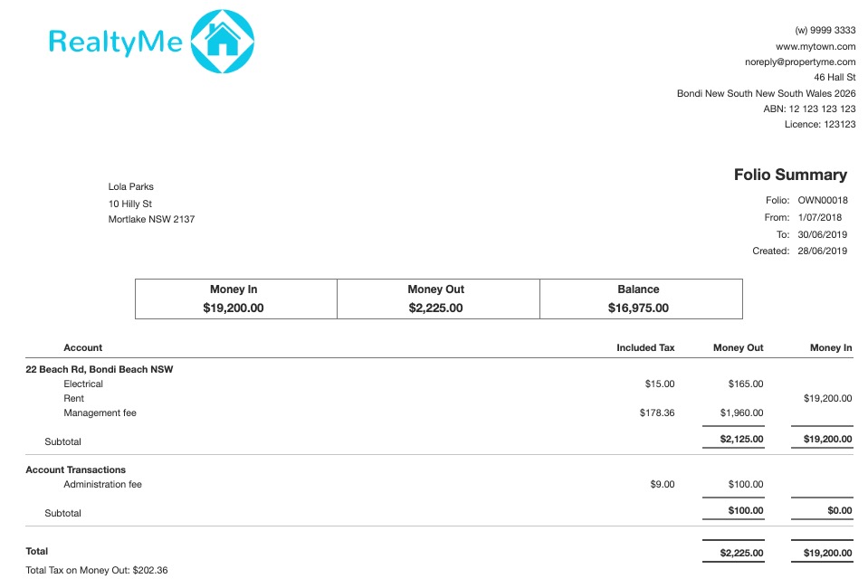Select the Licence: 123123 text

[x=820, y=125]
